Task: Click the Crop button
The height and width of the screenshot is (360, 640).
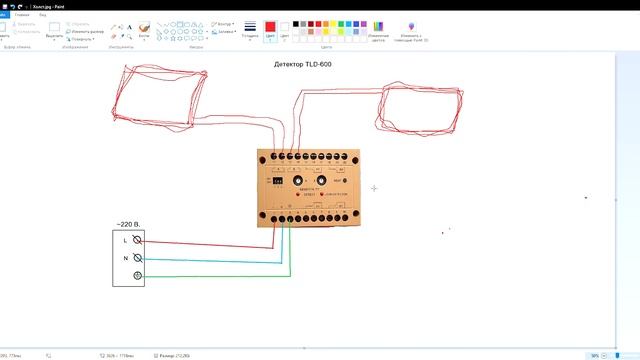Action: (78, 24)
